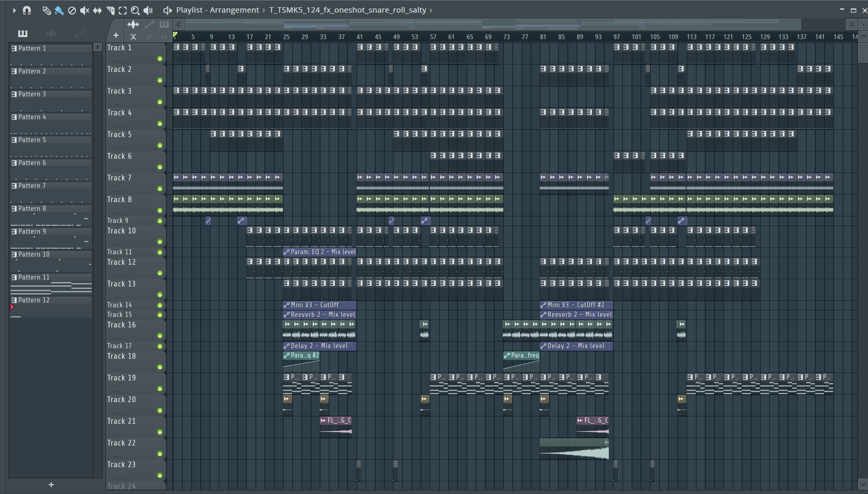Focus on automation clips icon
This screenshot has height=494, width=868.
coord(149,24)
